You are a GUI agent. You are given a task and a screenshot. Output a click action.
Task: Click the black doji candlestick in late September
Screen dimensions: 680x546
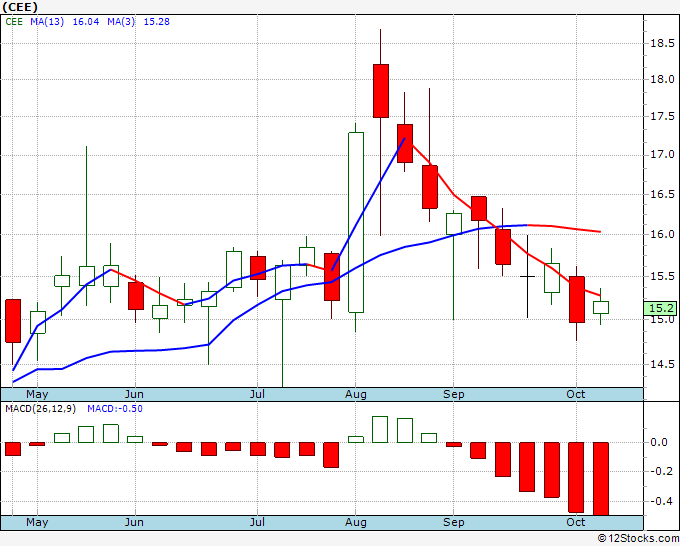[x=527, y=276]
